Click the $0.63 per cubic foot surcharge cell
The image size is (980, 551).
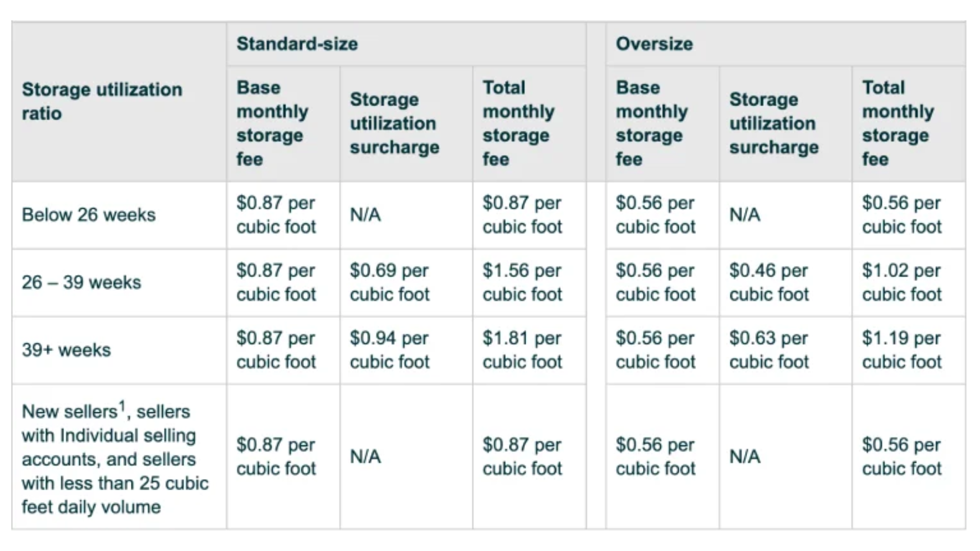coord(769,350)
